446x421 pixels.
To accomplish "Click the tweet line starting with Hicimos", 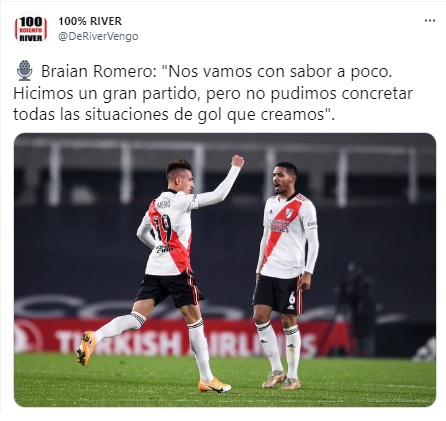I will click(x=213, y=94).
